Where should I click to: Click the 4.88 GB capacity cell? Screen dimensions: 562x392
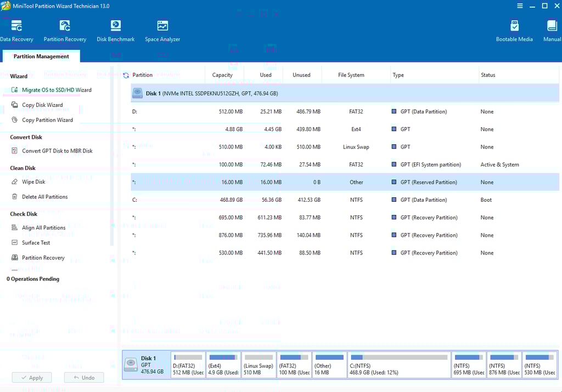pyautogui.click(x=234, y=129)
